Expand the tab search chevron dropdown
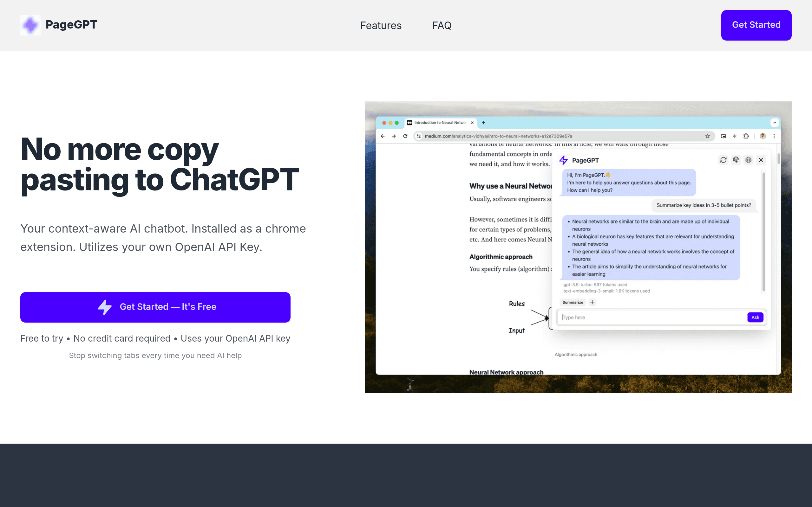812x507 pixels. click(775, 123)
